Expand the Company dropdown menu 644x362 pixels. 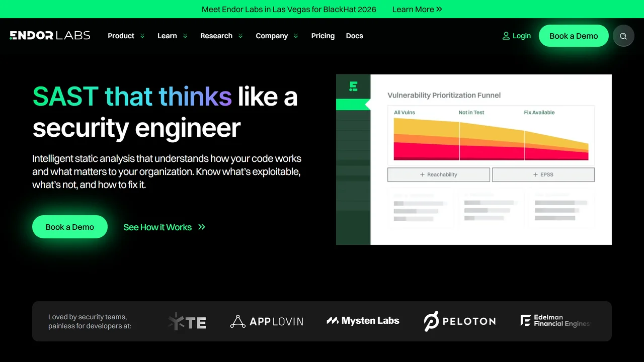pyautogui.click(x=277, y=36)
